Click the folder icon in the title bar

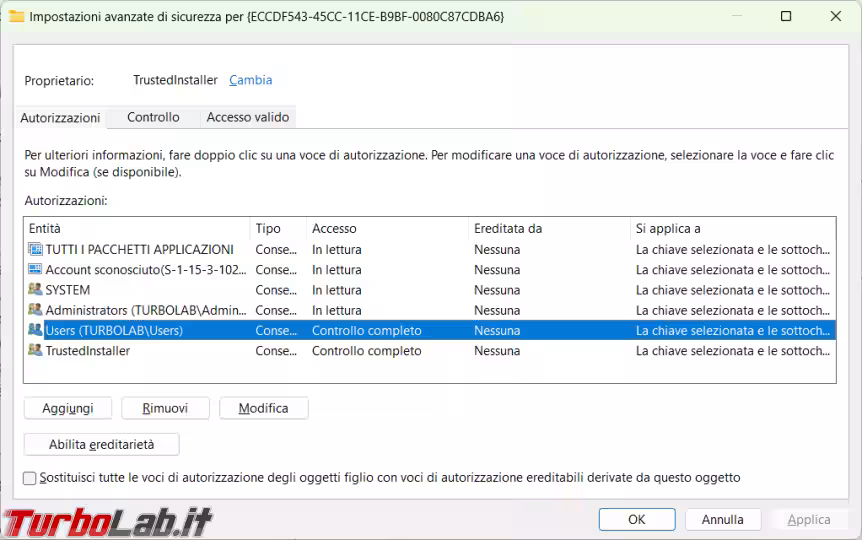(16, 16)
